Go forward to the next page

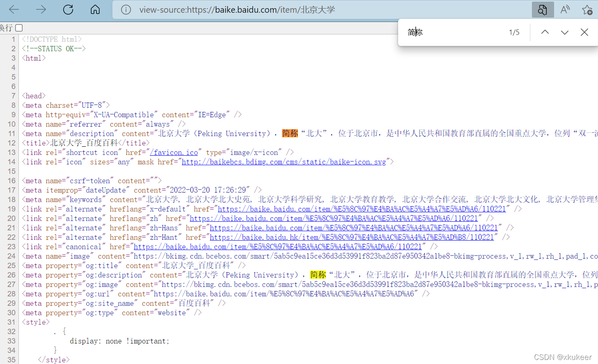coord(41,9)
